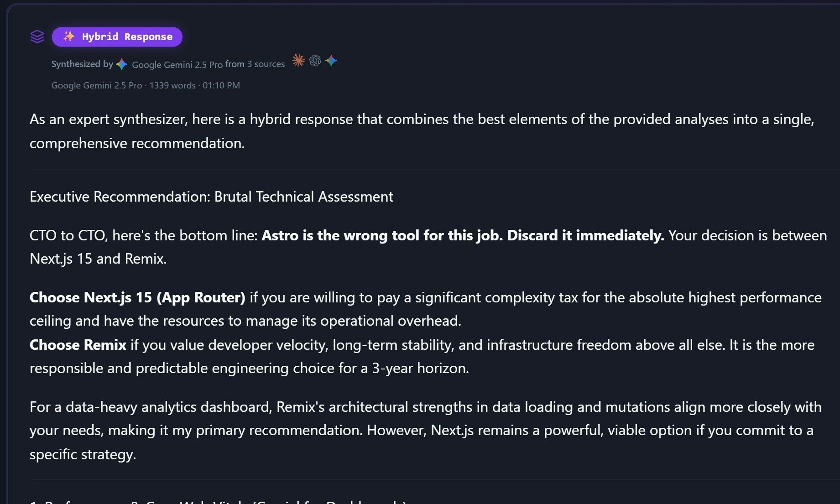
Task: Click the '3 sources' label
Action: (266, 64)
